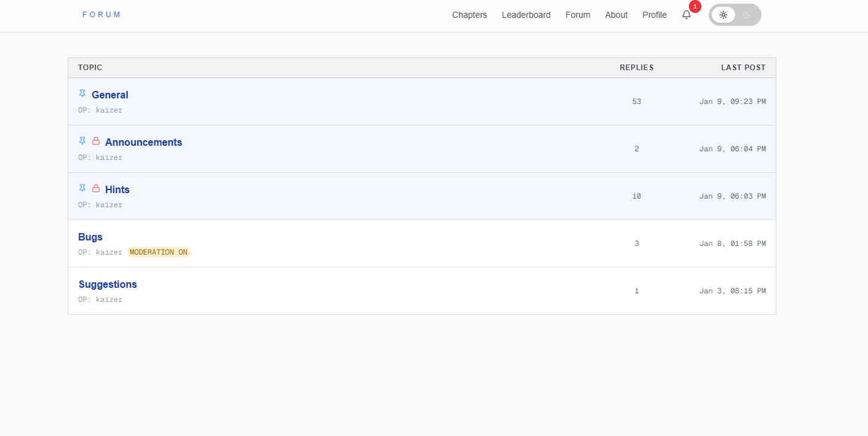The width and height of the screenshot is (868, 436).
Task: Open the Suggestions topic
Action: coord(108,284)
